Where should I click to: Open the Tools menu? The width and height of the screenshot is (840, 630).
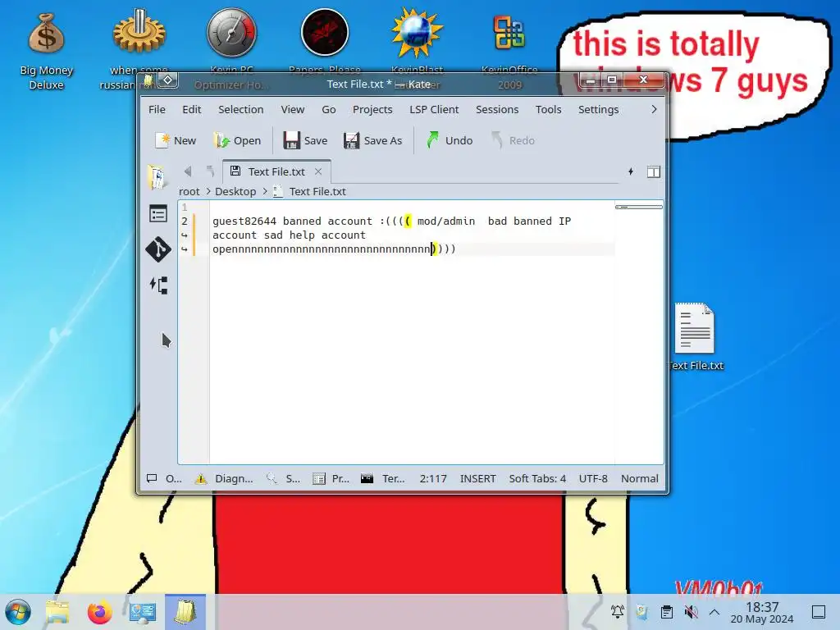549,109
